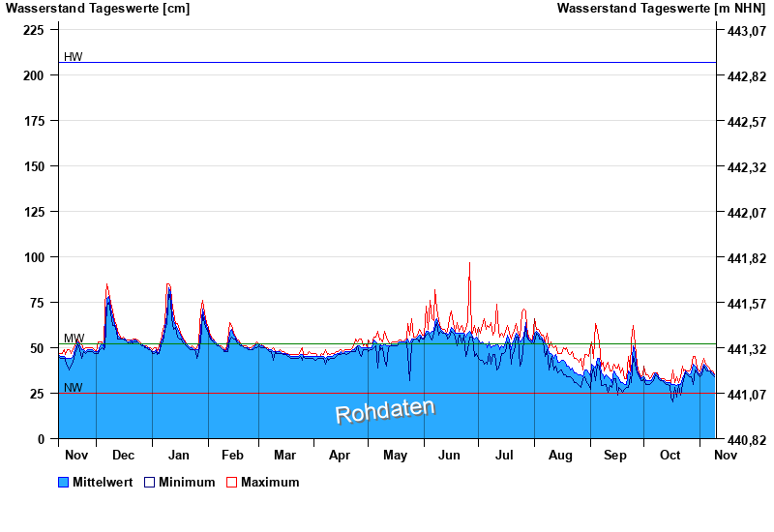This screenshot has height=532, width=774.
Task: Click the Rohdaten watermark text
Action: coord(385,411)
